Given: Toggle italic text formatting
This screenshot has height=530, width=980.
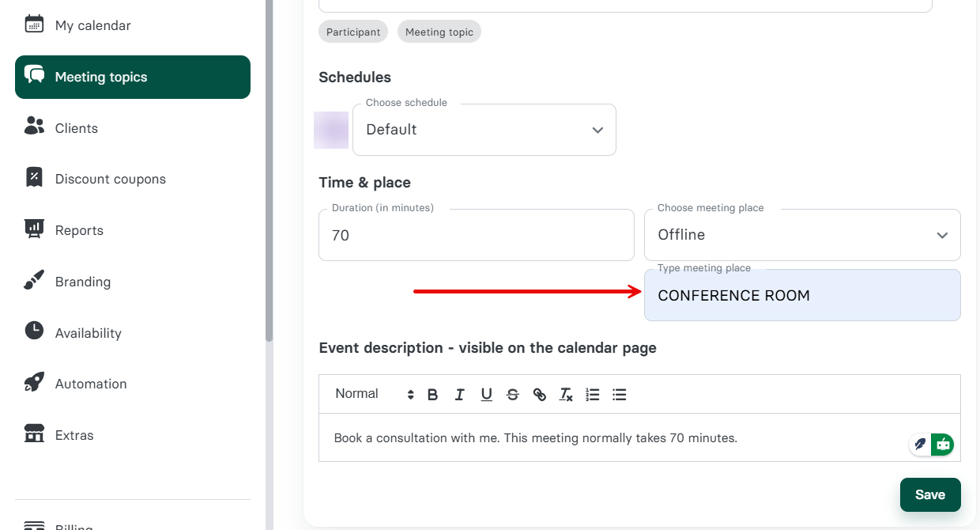Looking at the screenshot, I should (x=459, y=395).
